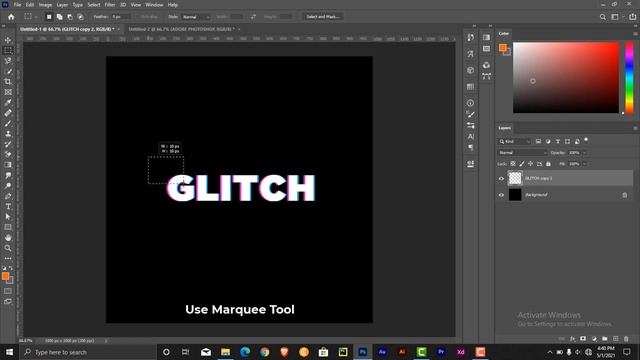Open the Edit Toolbar three-dots icon
This screenshot has width=640, height=360.
8,258
